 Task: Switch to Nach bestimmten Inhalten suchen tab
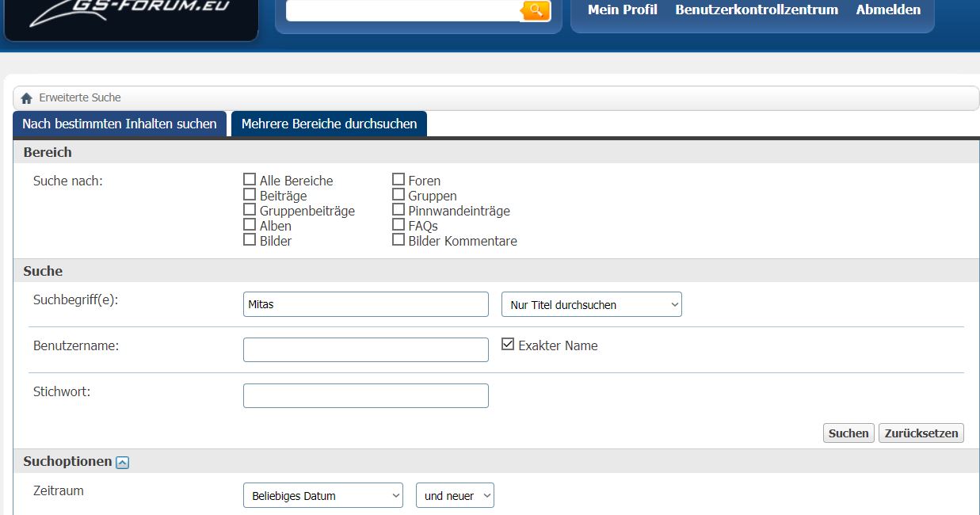120,124
